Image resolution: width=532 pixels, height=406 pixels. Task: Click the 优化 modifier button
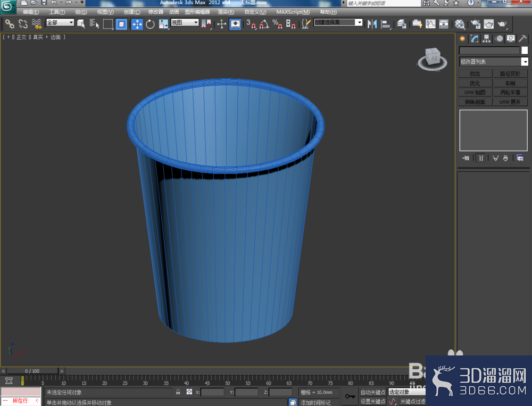tap(475, 83)
